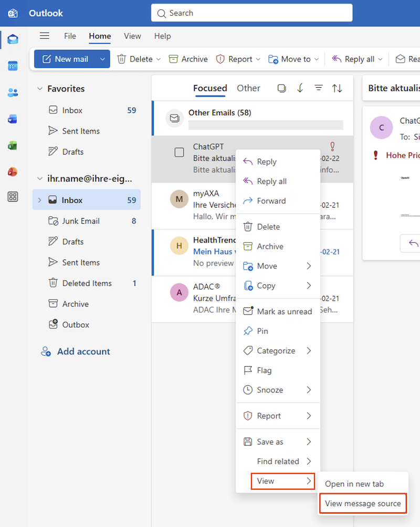
Task: Click the Add account link
Action: coord(76,352)
